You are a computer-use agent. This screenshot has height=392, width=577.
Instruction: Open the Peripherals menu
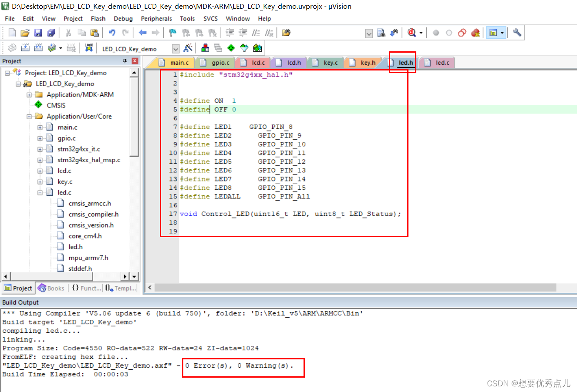(x=156, y=18)
